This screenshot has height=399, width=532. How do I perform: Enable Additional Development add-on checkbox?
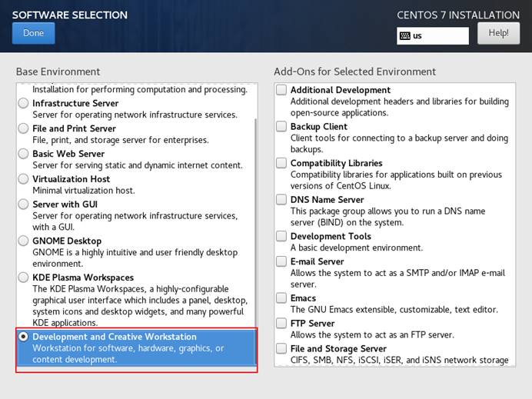281,90
